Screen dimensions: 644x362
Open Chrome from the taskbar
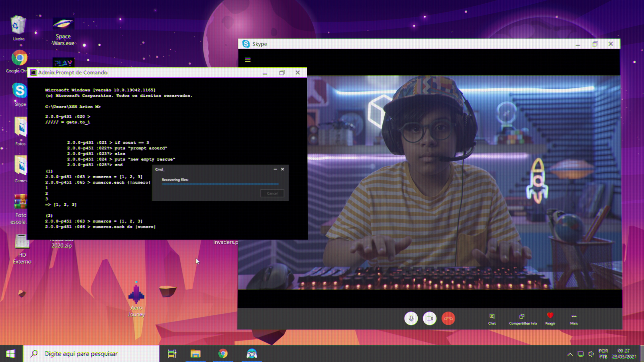[223, 354]
